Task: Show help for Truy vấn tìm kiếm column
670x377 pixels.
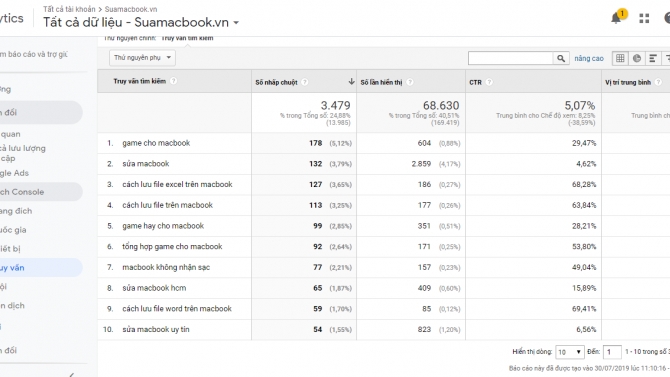Action: tap(173, 81)
